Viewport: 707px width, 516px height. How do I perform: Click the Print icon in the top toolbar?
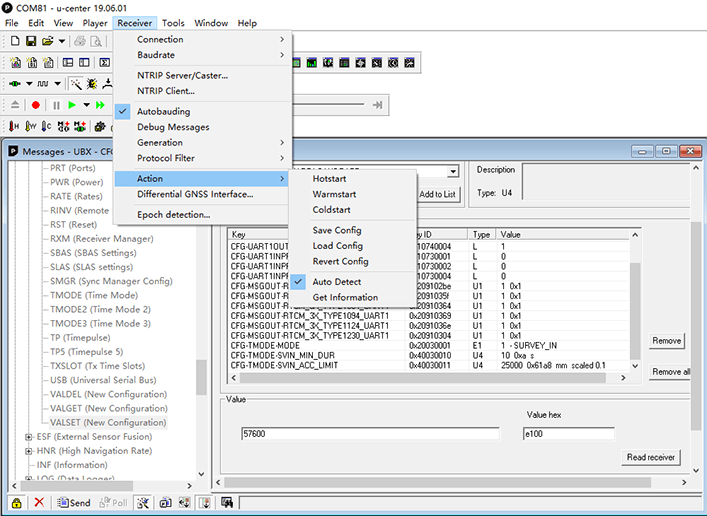80,41
